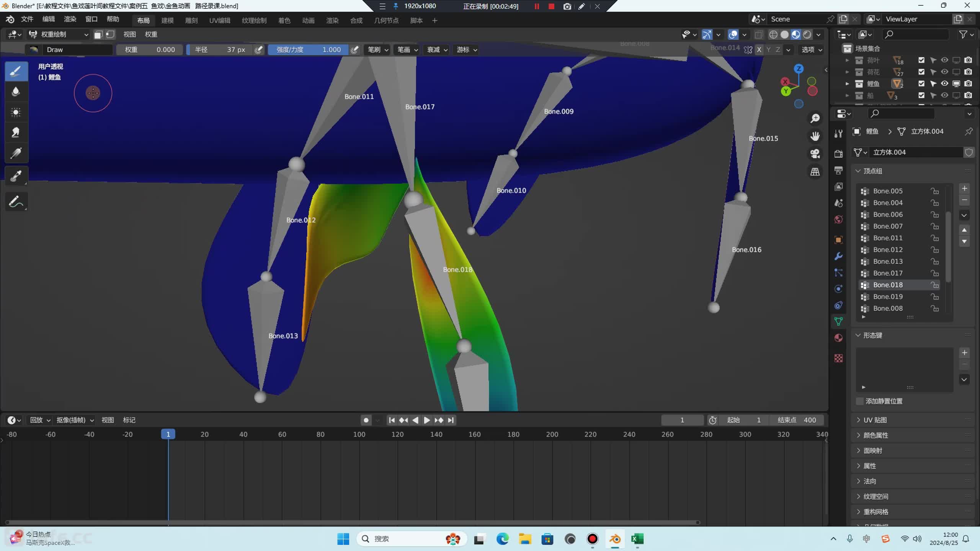Toggle auto keying record button
This screenshot has width=980, height=551.
click(366, 420)
